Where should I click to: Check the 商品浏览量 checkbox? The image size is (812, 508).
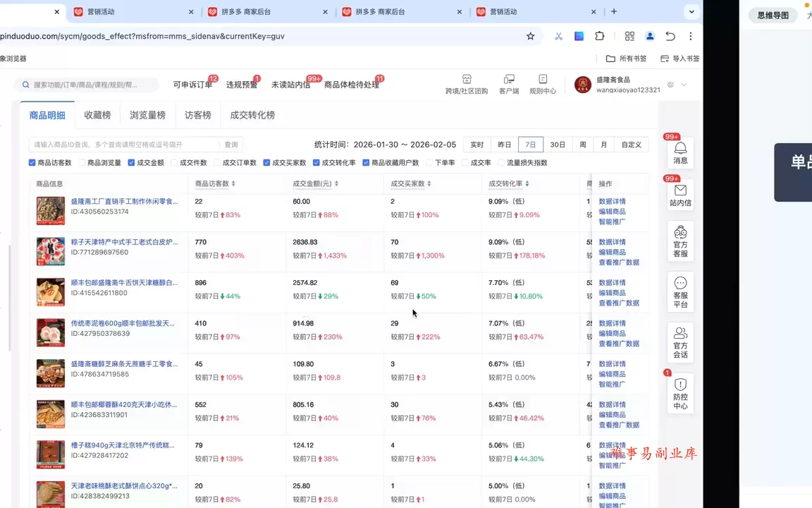click(82, 163)
